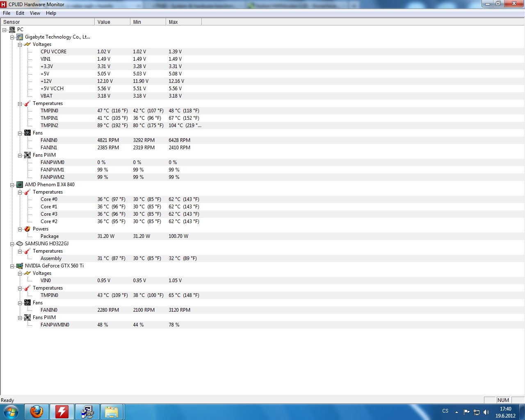Open the computer taskbar icon between lightning bolt and folder
This screenshot has height=420, width=525.
click(x=87, y=411)
